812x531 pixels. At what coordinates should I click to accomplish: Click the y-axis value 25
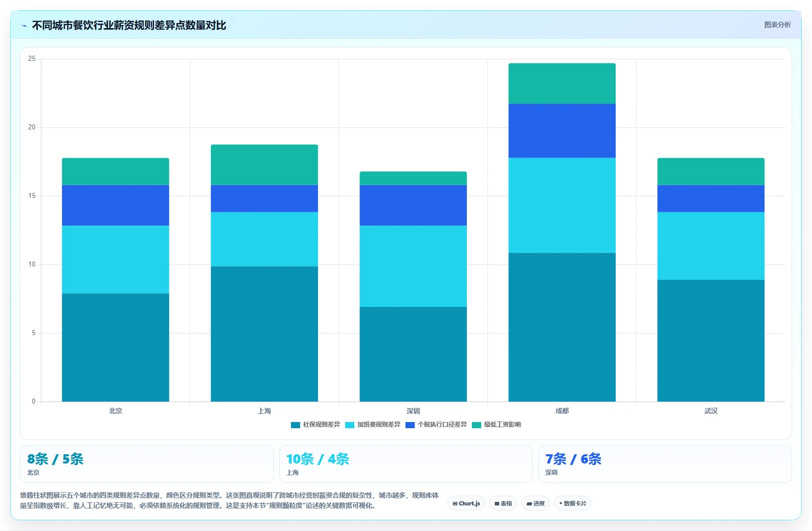[32, 59]
